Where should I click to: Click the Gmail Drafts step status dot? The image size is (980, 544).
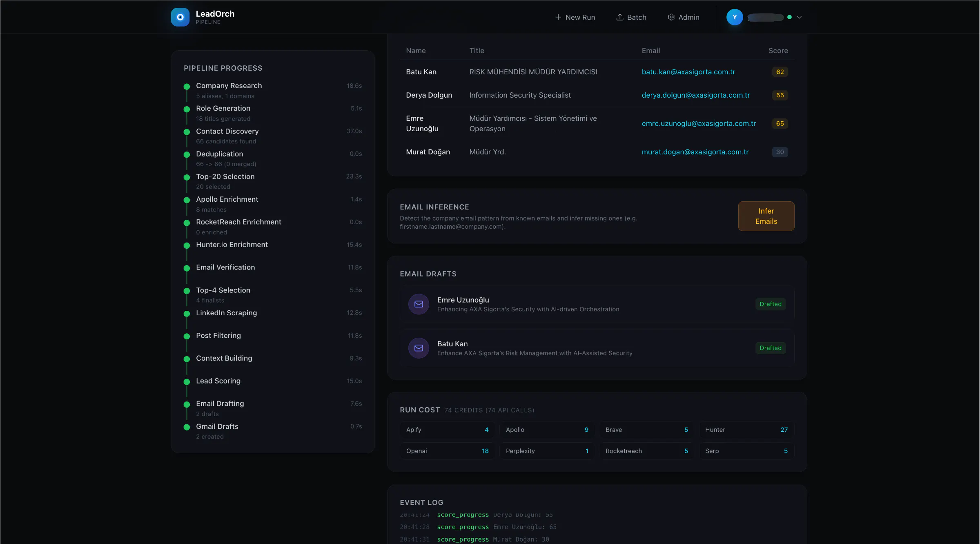click(x=187, y=427)
